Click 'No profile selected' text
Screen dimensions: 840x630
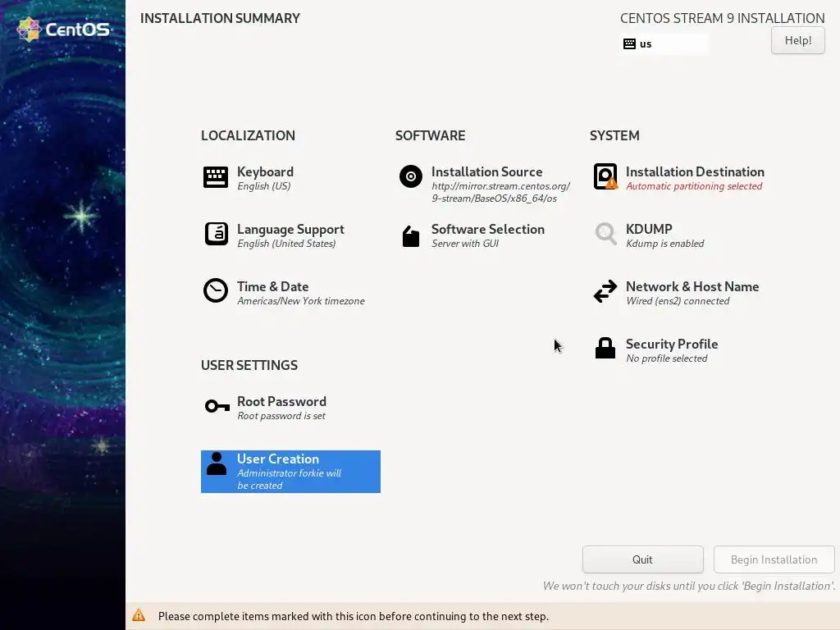(667, 358)
